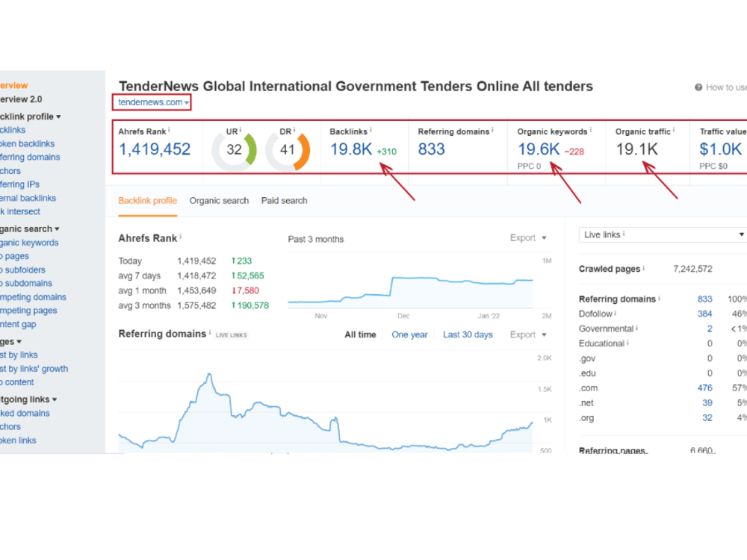Switch to the Backlink profile tab
747x560 pixels.
[148, 201]
